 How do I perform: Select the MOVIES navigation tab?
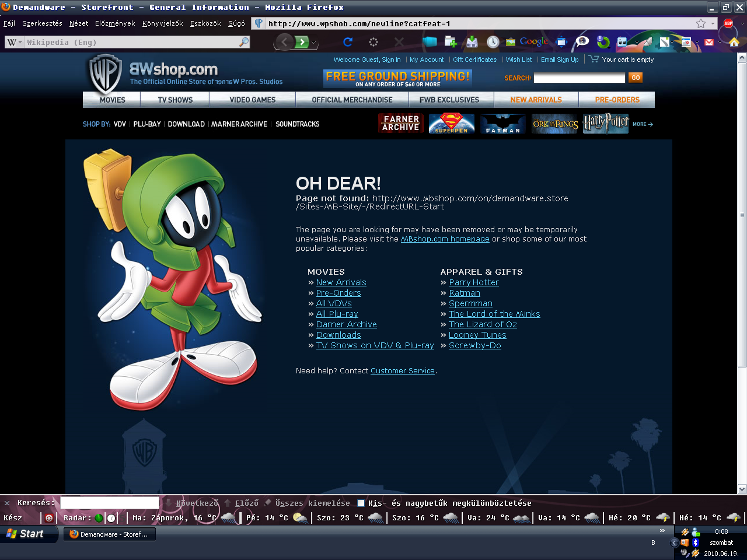pos(112,100)
